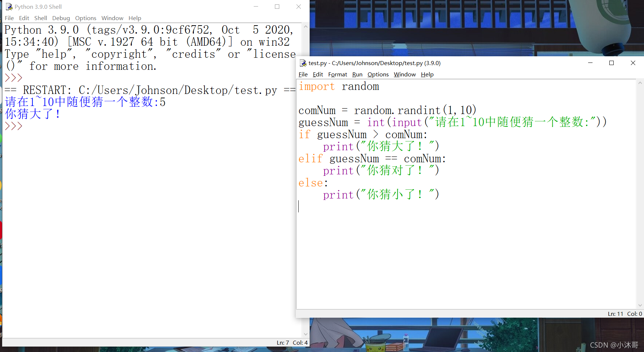Open Run menu in test.py editor

(357, 74)
